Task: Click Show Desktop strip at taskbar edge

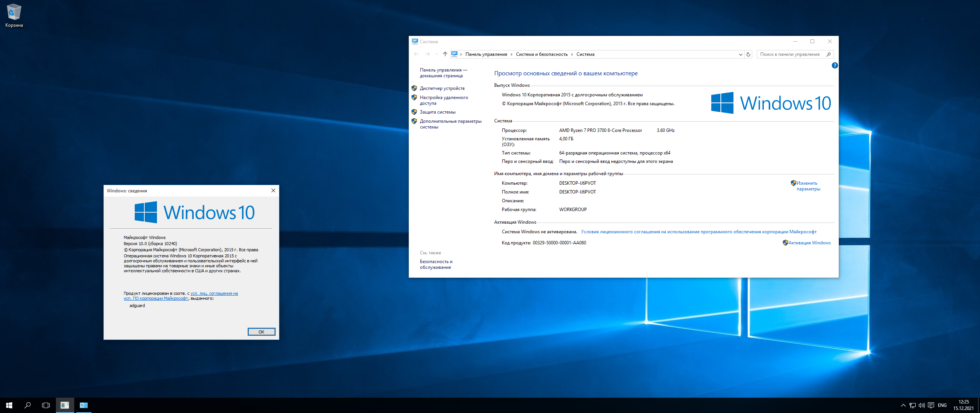Action: click(x=978, y=405)
